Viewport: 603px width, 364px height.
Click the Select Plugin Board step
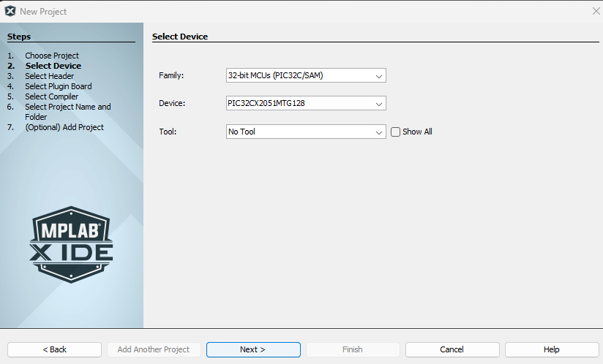pyautogui.click(x=59, y=86)
